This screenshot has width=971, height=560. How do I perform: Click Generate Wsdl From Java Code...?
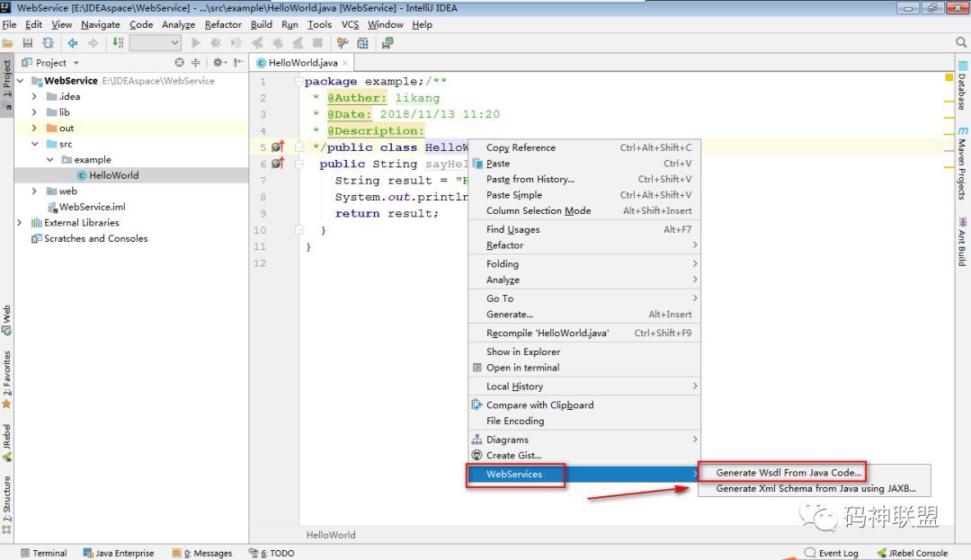(814, 472)
